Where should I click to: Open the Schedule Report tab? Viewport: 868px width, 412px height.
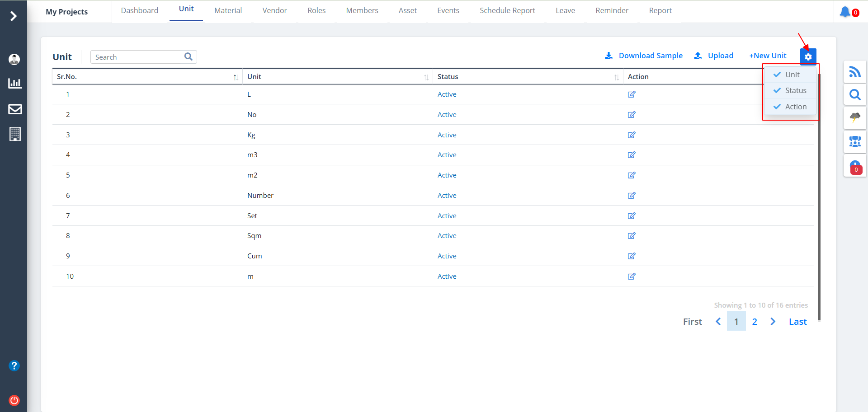(x=507, y=10)
